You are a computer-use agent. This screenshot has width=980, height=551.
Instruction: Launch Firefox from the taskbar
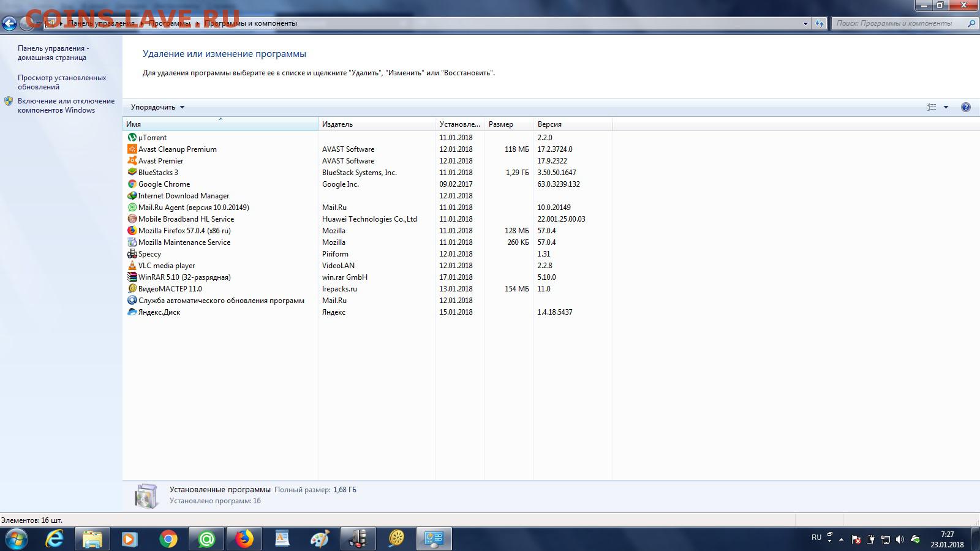244,539
